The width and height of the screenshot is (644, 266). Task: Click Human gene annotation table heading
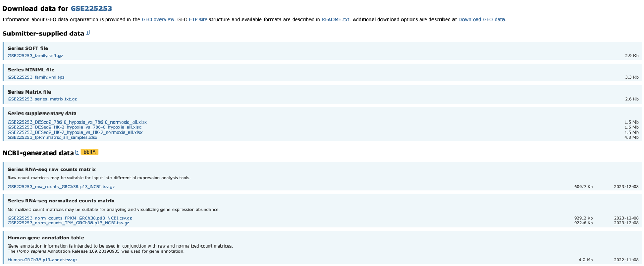46,238
